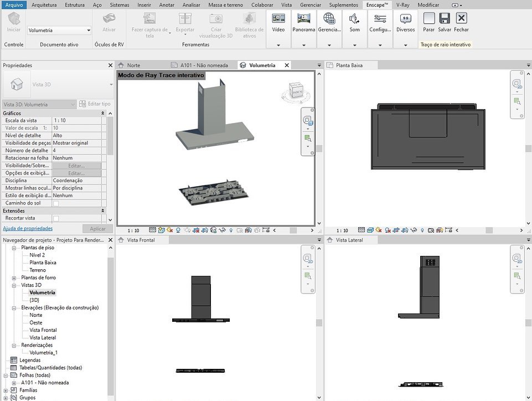Switch to the Modificar ribbon tab
The width and height of the screenshot is (532, 401).
(x=428, y=5)
